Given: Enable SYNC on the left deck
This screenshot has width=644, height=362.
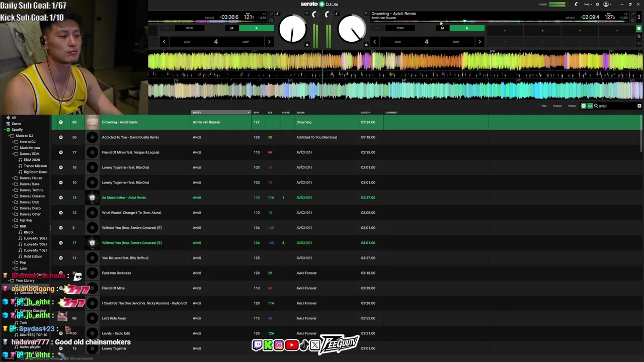Looking at the screenshot, I should coord(189,28).
